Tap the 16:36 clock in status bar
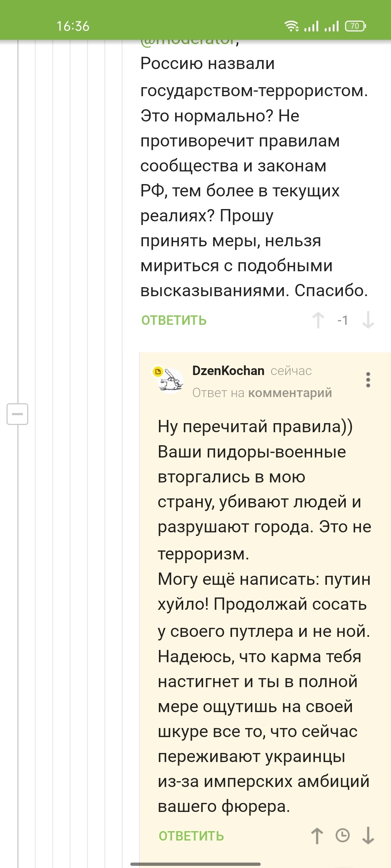Image resolution: width=391 pixels, height=868 pixels. [x=73, y=26]
